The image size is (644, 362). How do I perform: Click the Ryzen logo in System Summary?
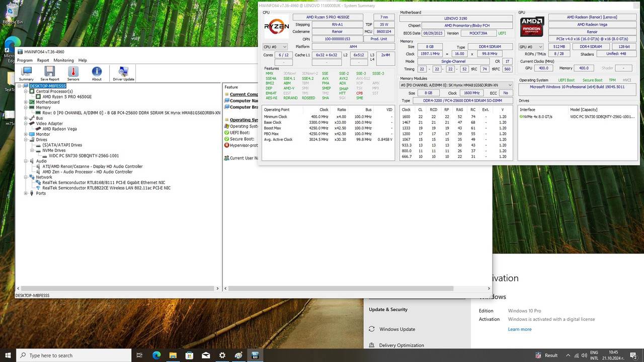[x=277, y=27]
